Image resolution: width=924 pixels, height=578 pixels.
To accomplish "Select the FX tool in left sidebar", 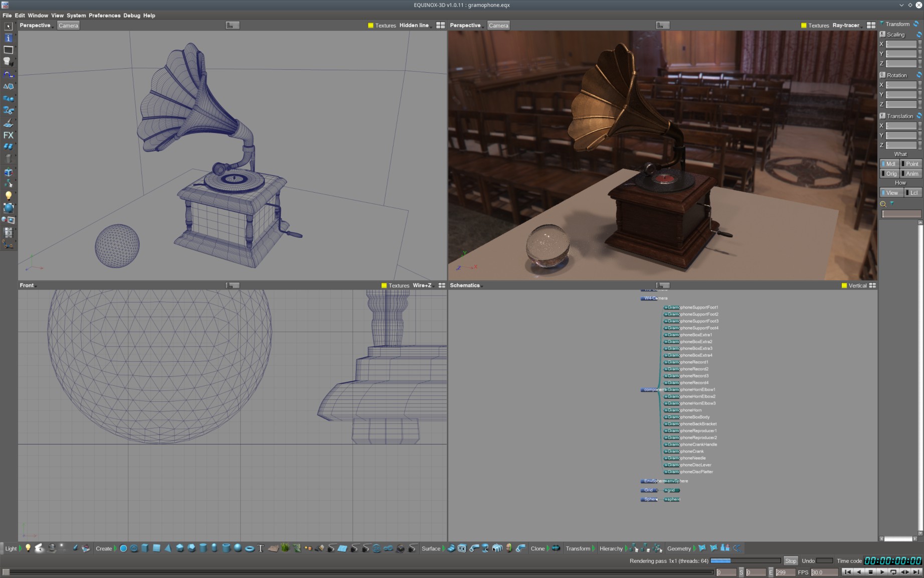I will click(x=9, y=135).
